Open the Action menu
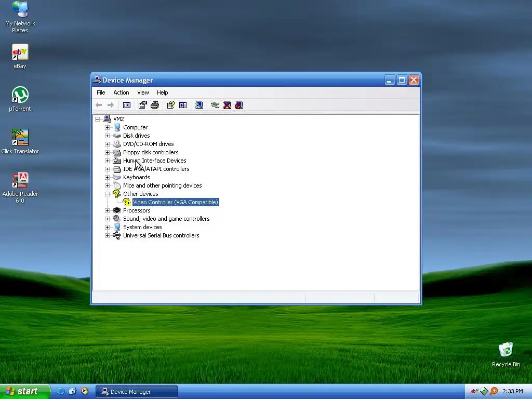Image resolution: width=532 pixels, height=399 pixels. (121, 92)
